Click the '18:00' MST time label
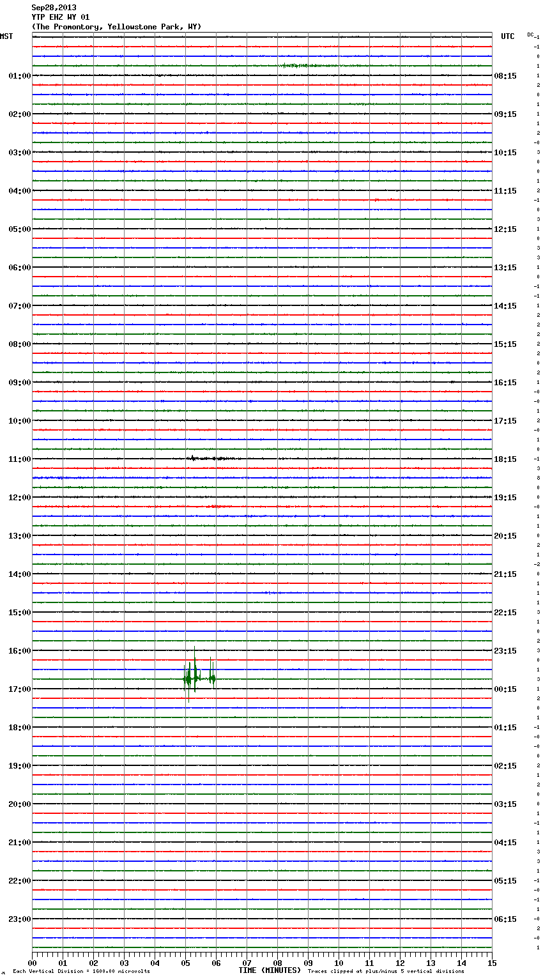543x980 pixels. point(19,728)
